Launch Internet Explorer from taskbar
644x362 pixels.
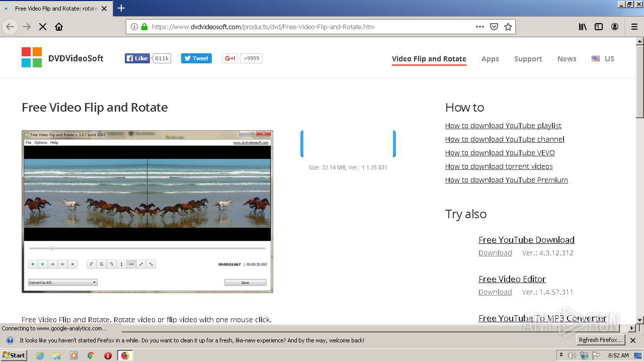[x=40, y=355]
